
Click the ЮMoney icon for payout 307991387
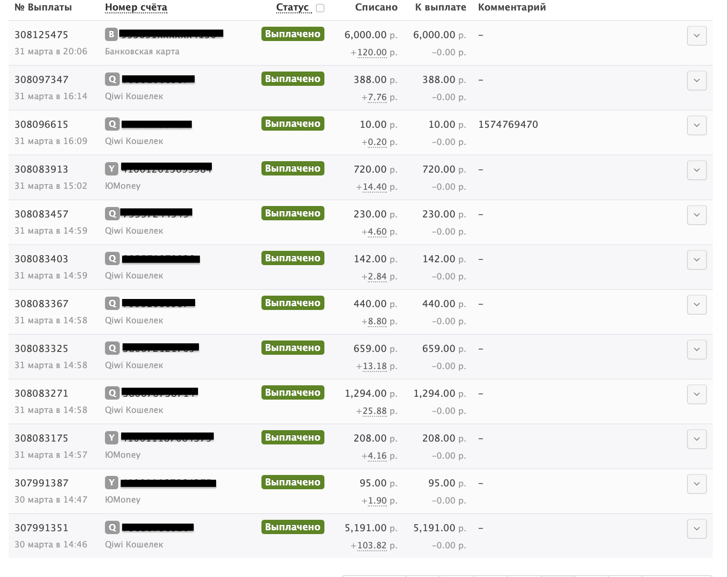111,483
